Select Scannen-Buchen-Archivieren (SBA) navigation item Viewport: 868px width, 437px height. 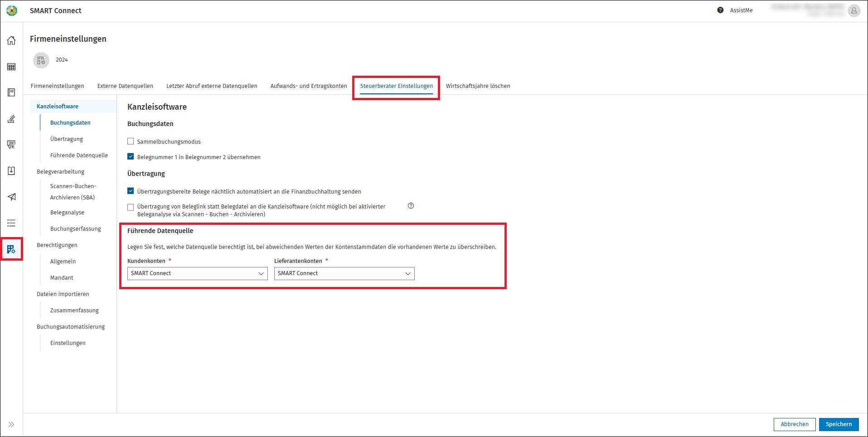(73, 192)
